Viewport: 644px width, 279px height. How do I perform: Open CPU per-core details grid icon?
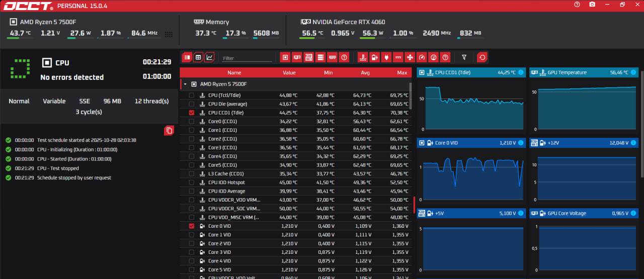[169, 35]
